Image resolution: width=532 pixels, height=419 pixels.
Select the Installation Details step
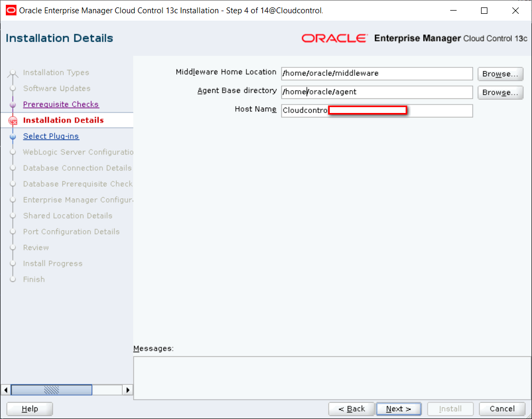pyautogui.click(x=63, y=120)
